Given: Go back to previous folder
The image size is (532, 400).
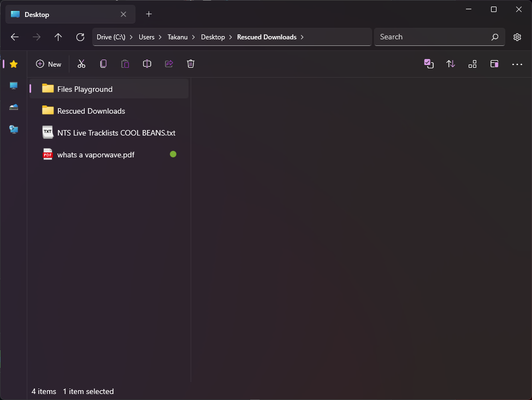Looking at the screenshot, I should [15, 37].
